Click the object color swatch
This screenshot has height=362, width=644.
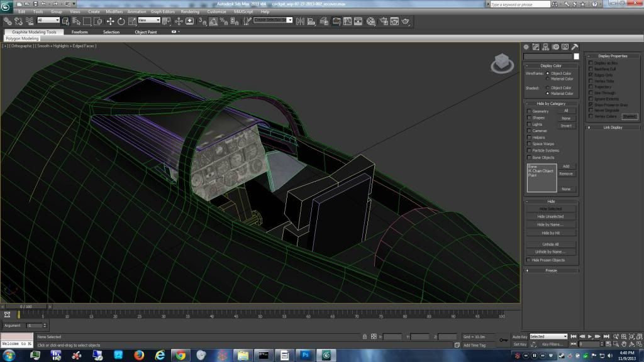pyautogui.click(x=576, y=57)
